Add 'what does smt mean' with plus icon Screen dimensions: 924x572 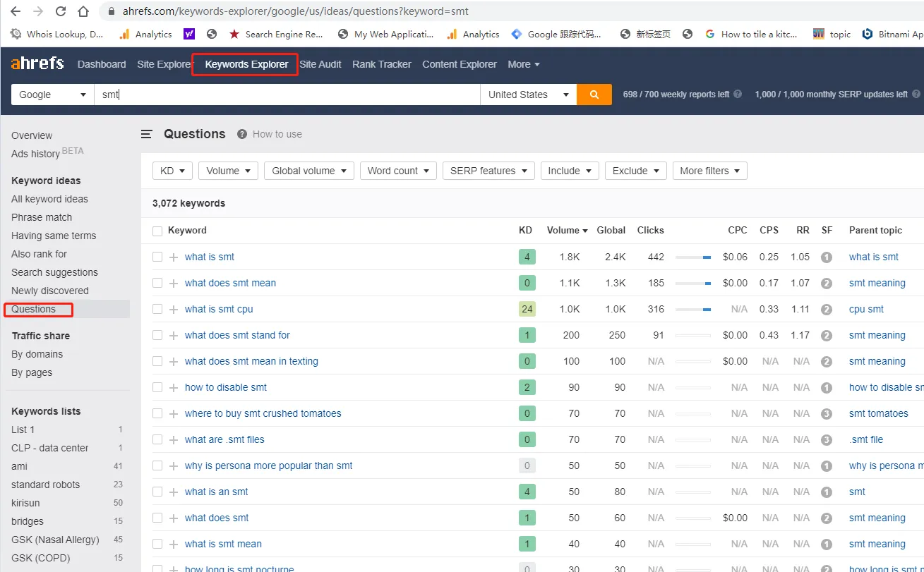(174, 283)
